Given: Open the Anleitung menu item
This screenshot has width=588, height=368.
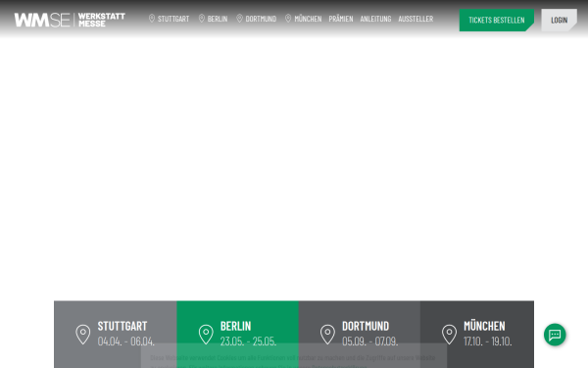Looking at the screenshot, I should [375, 19].
